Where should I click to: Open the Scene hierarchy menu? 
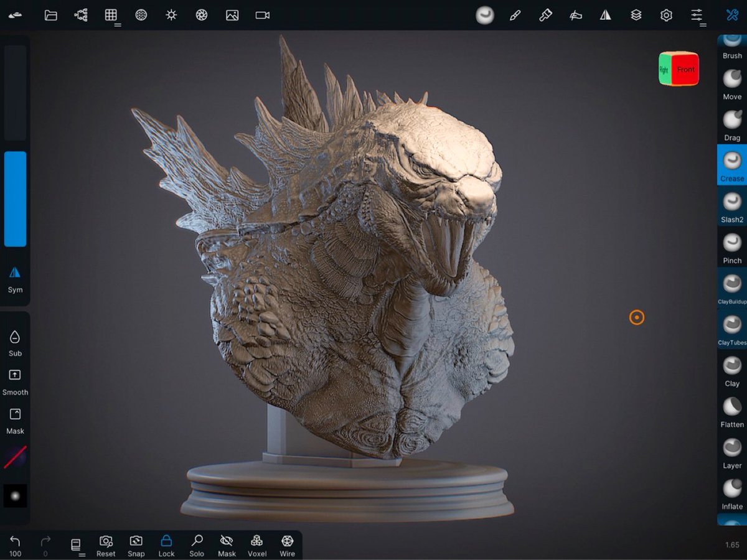81,15
